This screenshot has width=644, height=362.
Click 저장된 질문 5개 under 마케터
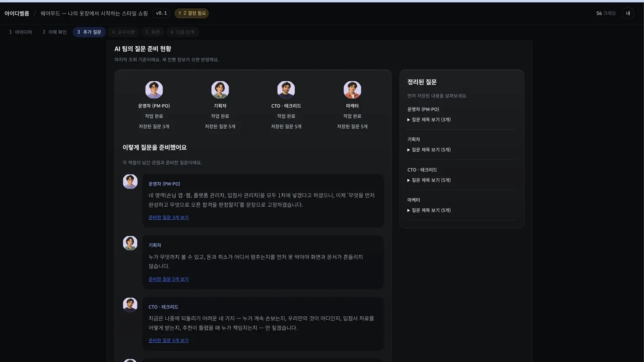point(352,127)
